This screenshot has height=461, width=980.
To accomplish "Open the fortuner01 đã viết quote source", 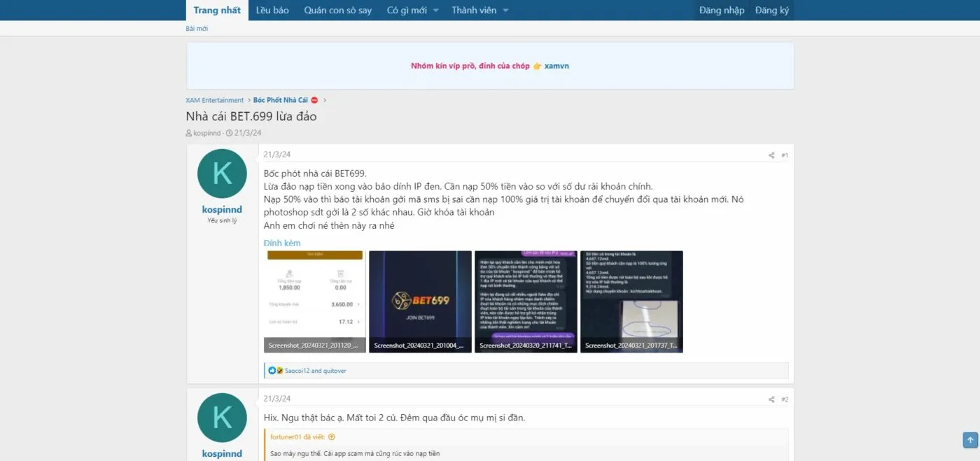I will coord(297,437).
